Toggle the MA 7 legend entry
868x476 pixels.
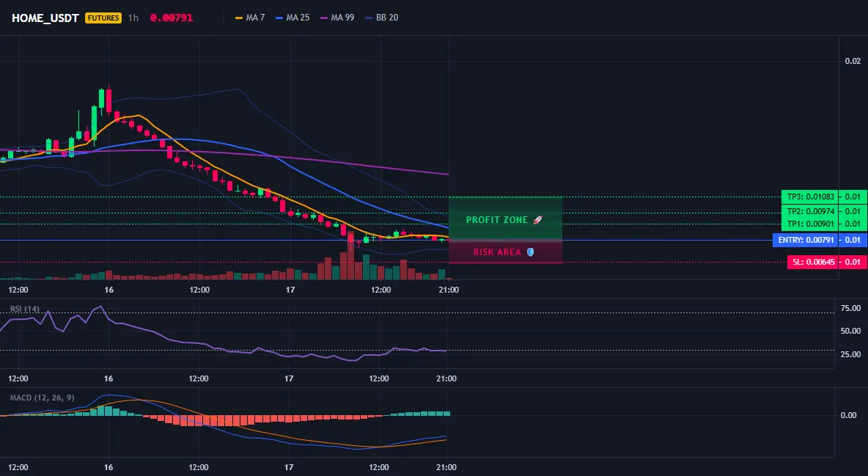point(250,18)
